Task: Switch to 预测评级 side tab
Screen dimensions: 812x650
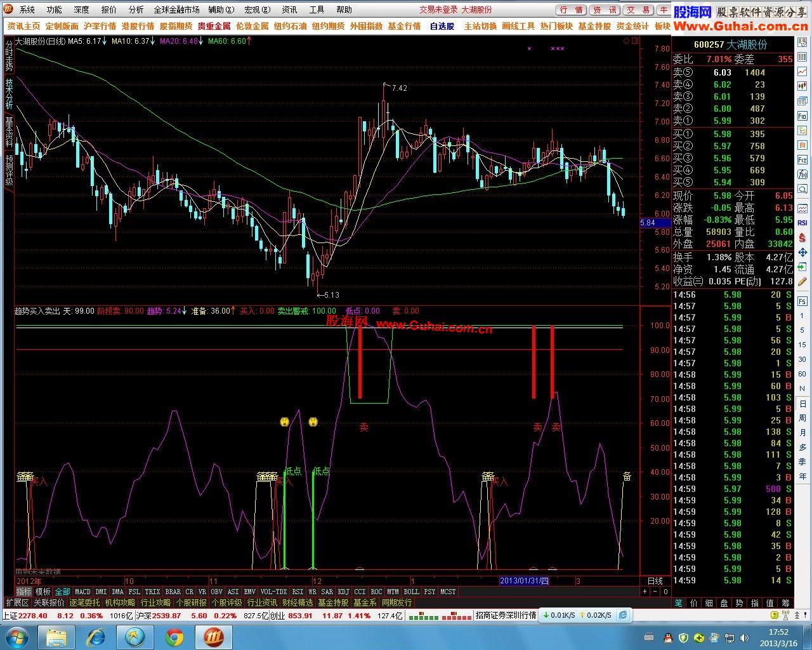Action: click(9, 169)
